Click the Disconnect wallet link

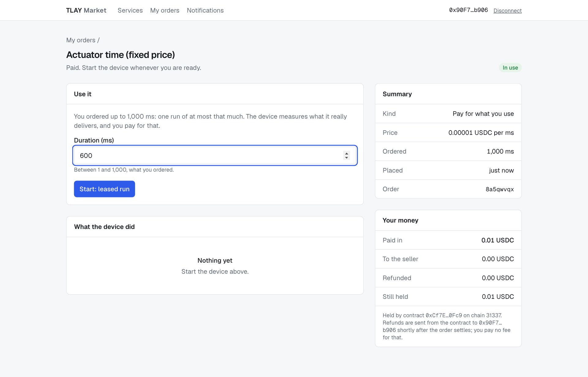(507, 11)
